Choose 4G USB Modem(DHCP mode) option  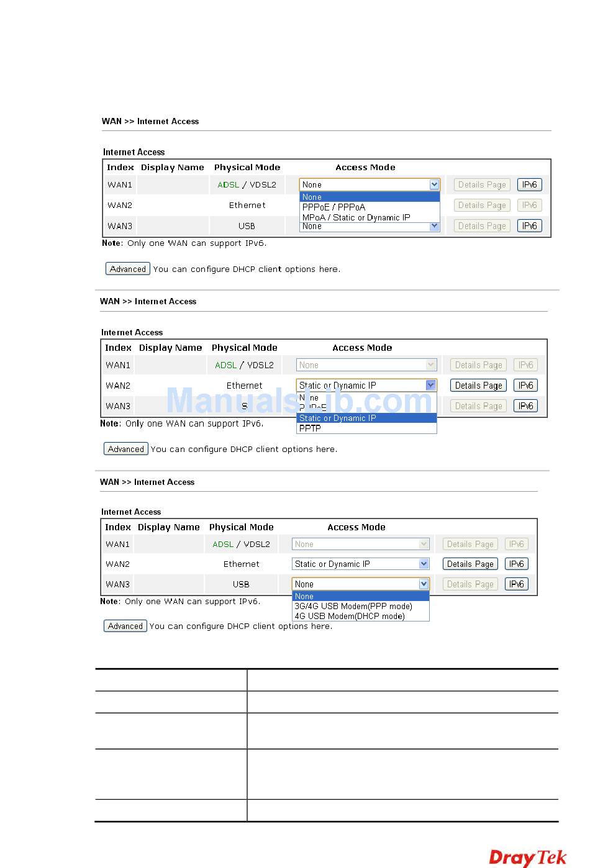(x=349, y=616)
